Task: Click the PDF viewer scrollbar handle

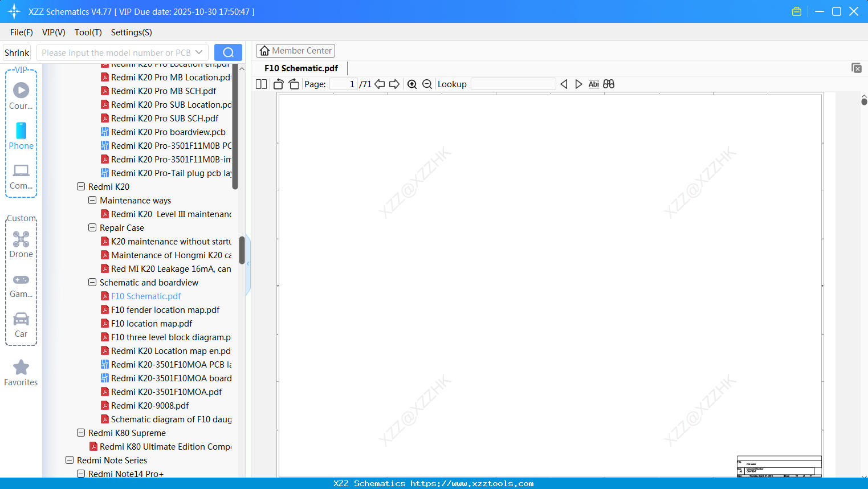Action: click(x=864, y=101)
